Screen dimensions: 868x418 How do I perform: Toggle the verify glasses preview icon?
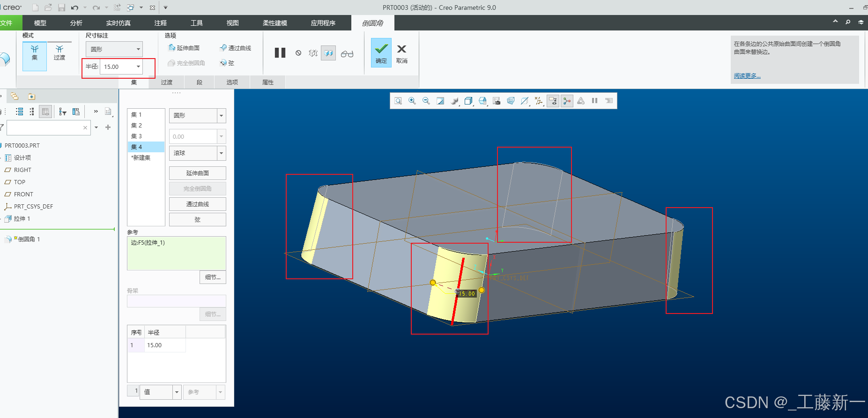coord(347,54)
